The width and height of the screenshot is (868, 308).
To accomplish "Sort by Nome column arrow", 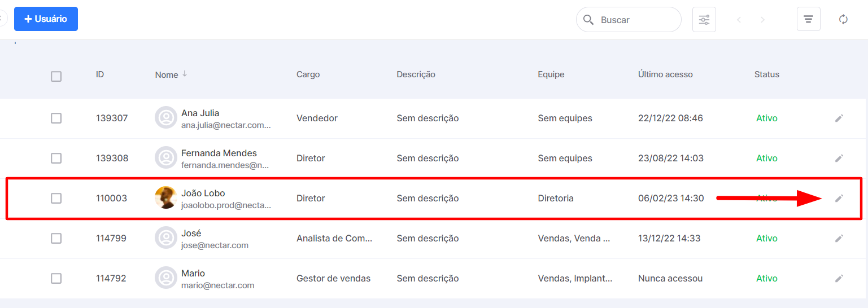I will click(185, 74).
